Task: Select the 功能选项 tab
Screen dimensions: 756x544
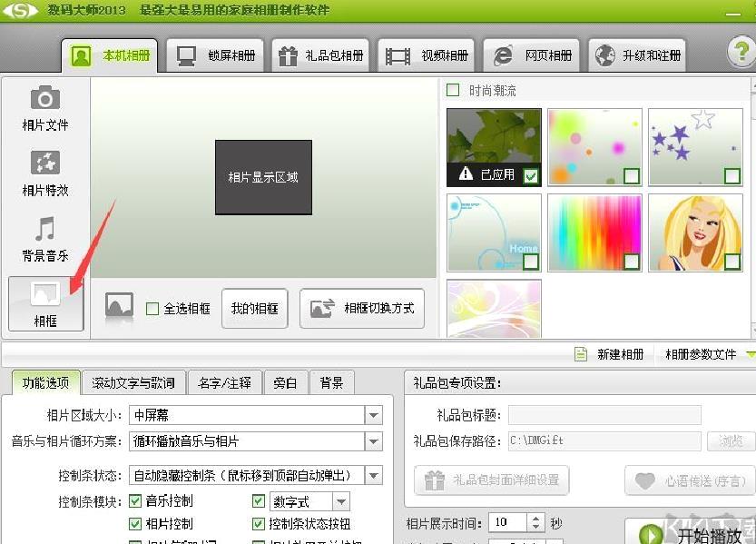Action: pos(46,383)
